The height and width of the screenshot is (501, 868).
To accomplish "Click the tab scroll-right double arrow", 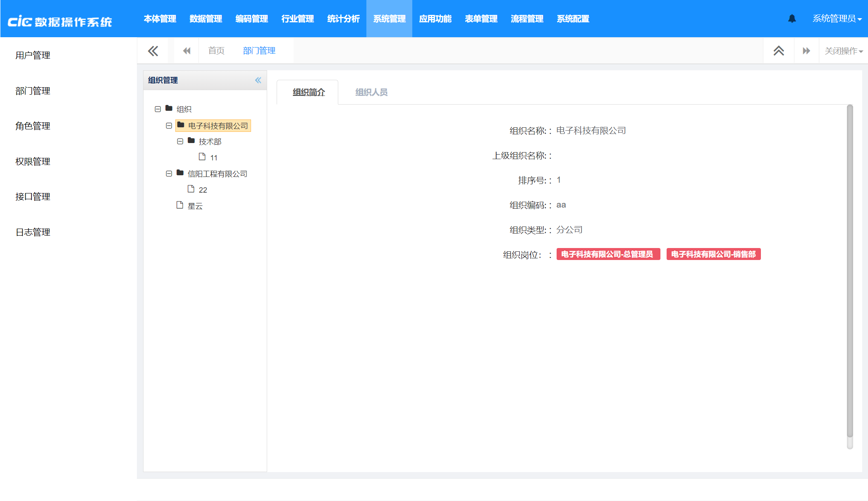I will 806,51.
